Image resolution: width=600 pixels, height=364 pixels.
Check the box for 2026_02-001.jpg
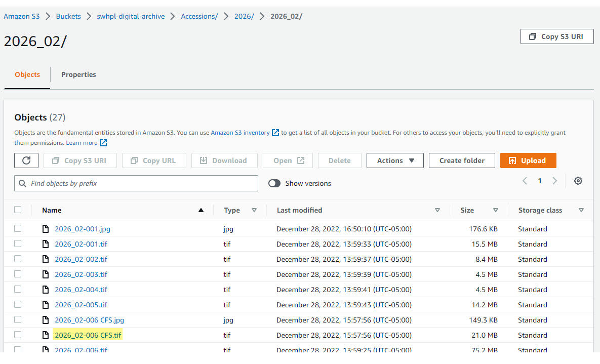click(x=18, y=228)
